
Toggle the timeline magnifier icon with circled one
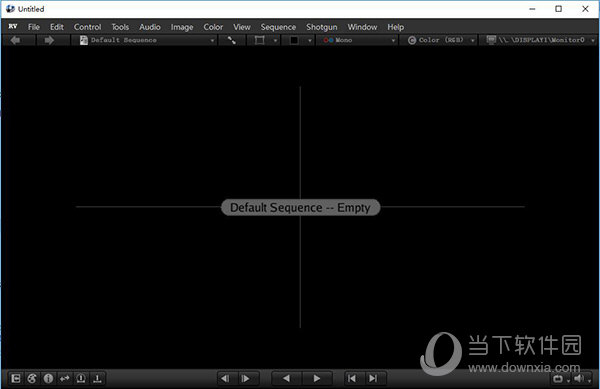(81, 378)
